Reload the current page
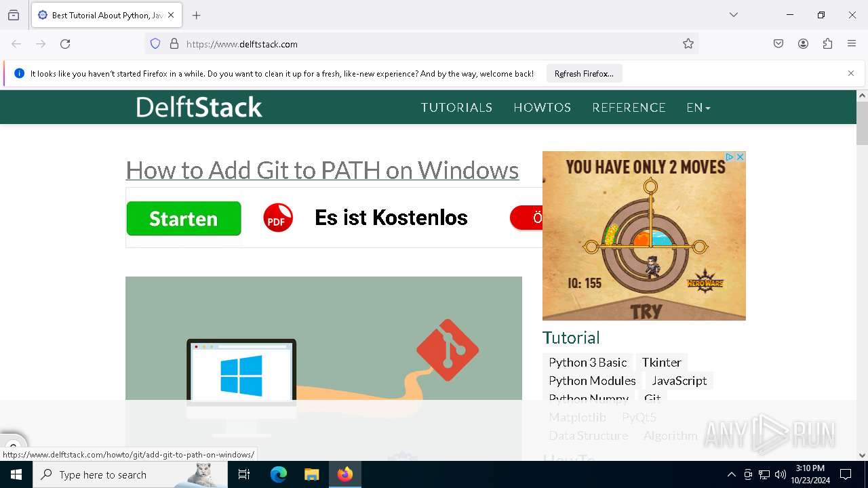The image size is (868, 488). (x=65, y=44)
